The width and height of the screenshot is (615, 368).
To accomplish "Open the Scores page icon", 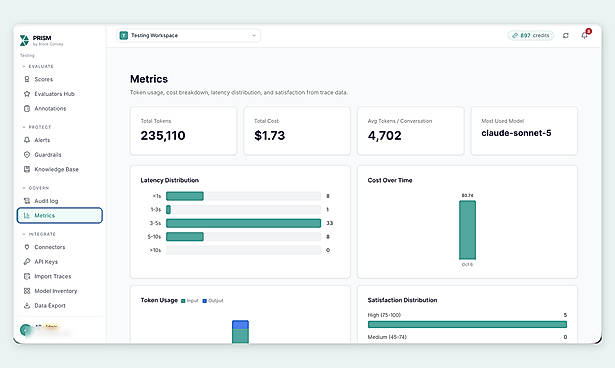I will [27, 79].
